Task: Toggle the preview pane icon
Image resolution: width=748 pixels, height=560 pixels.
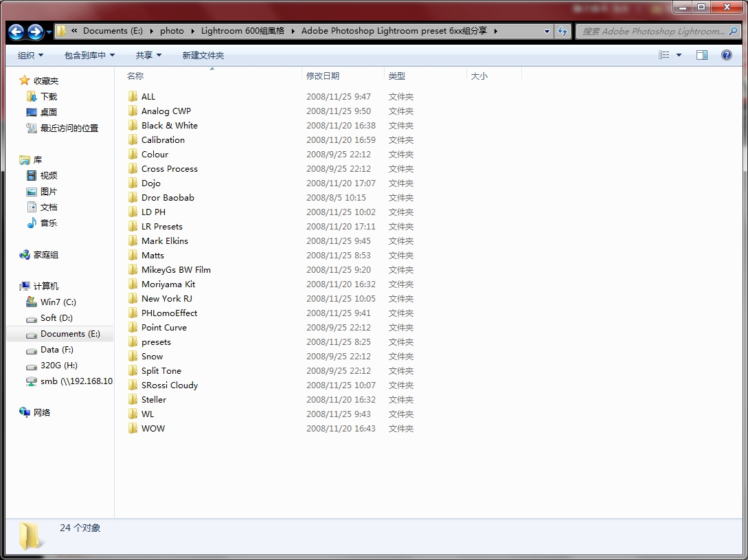Action: coord(702,55)
